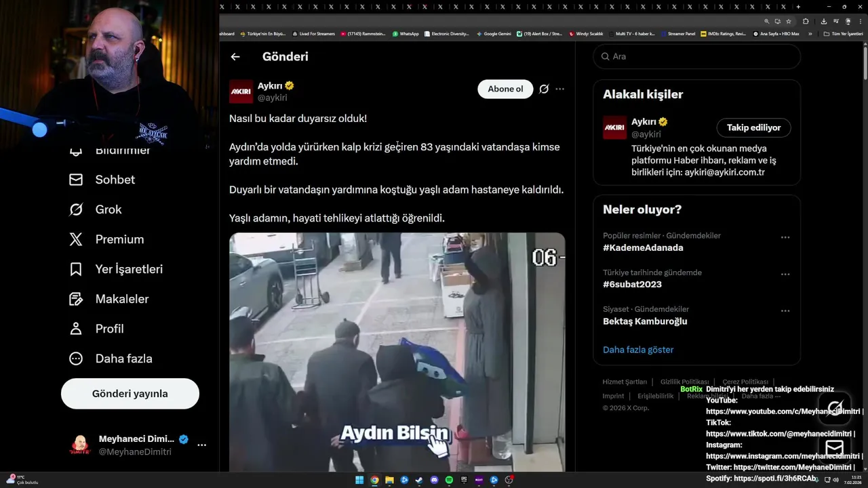Go back using the arrow beside Gönderi
This screenshot has width=868, height=488.
235,57
